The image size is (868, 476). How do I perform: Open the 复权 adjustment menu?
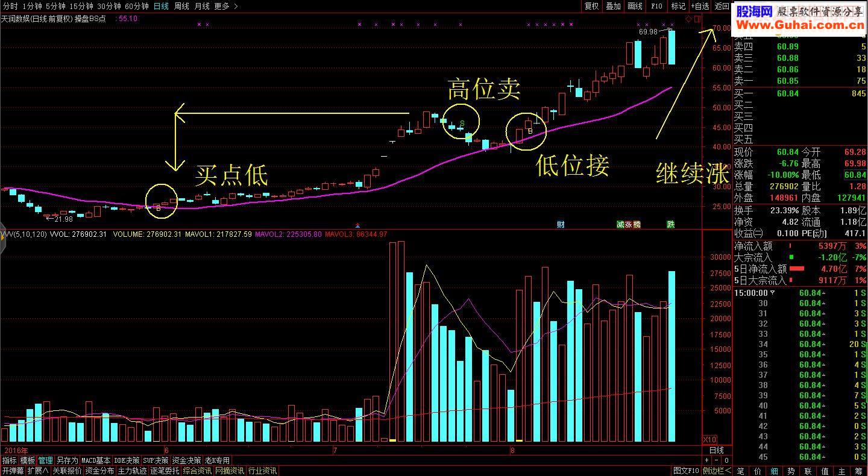(592, 6)
